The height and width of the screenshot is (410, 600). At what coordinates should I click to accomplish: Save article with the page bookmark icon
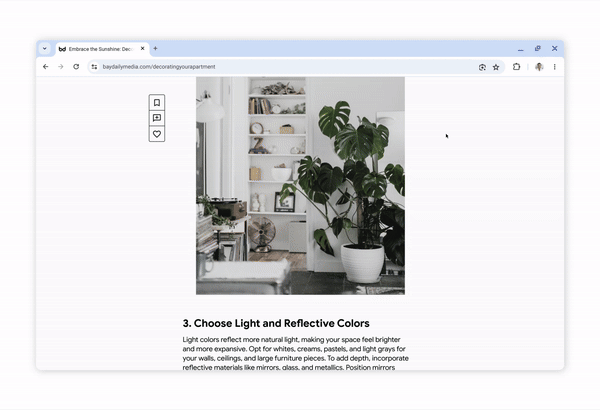[157, 103]
